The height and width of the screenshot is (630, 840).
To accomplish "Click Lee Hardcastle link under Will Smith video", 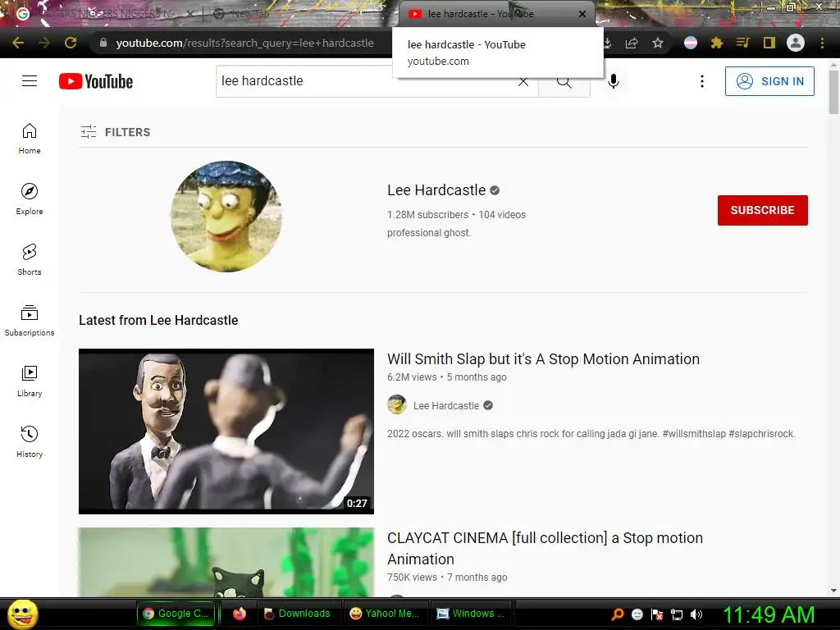I will click(446, 405).
